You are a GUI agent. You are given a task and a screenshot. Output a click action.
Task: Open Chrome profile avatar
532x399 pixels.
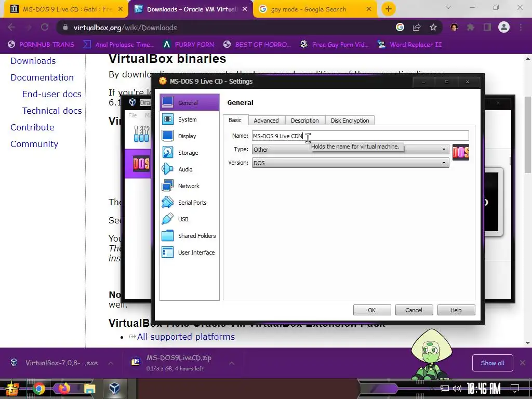(504, 27)
